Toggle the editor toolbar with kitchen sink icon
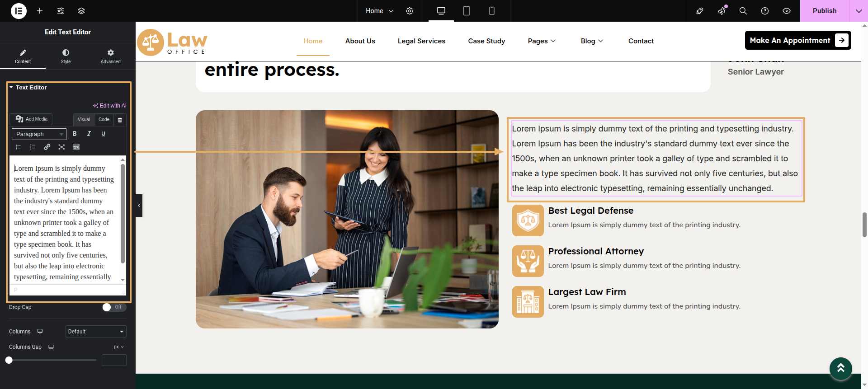 (x=76, y=147)
